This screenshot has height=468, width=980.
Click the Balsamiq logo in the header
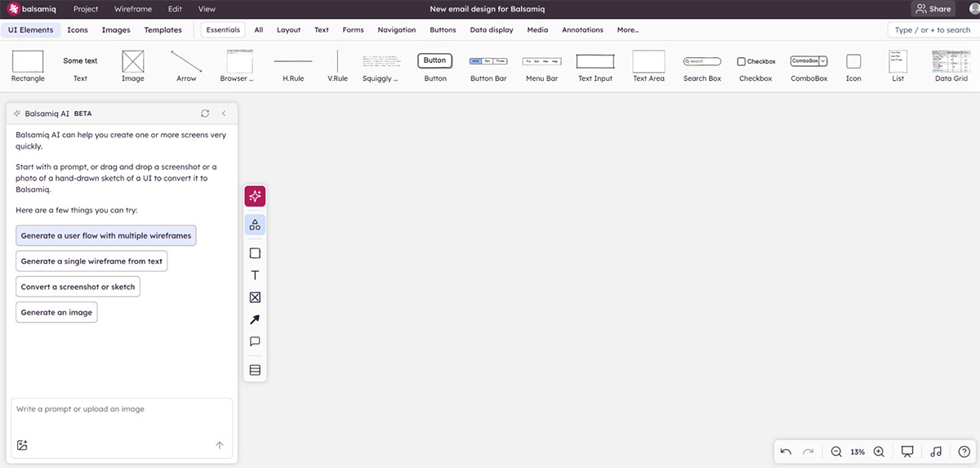click(x=32, y=9)
